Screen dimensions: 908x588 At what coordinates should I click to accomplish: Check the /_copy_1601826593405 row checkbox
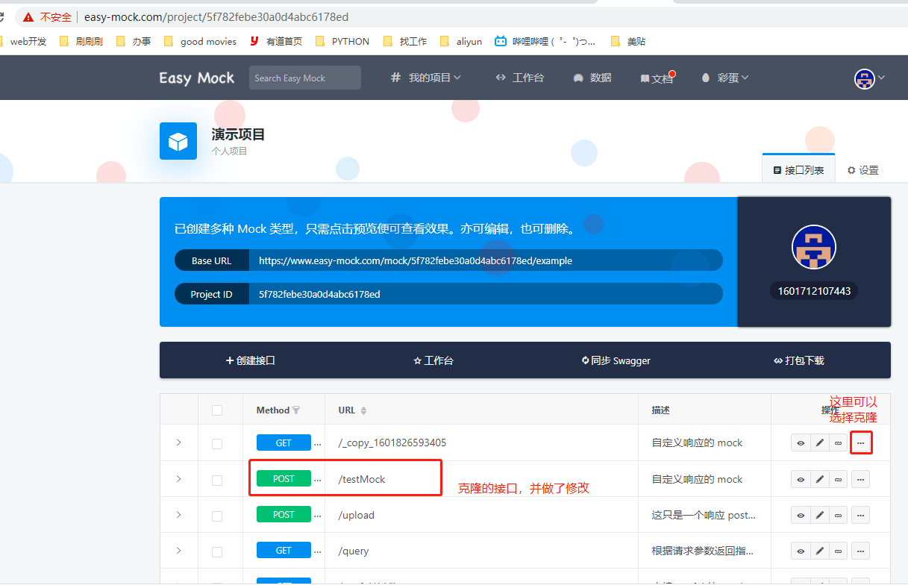click(217, 443)
